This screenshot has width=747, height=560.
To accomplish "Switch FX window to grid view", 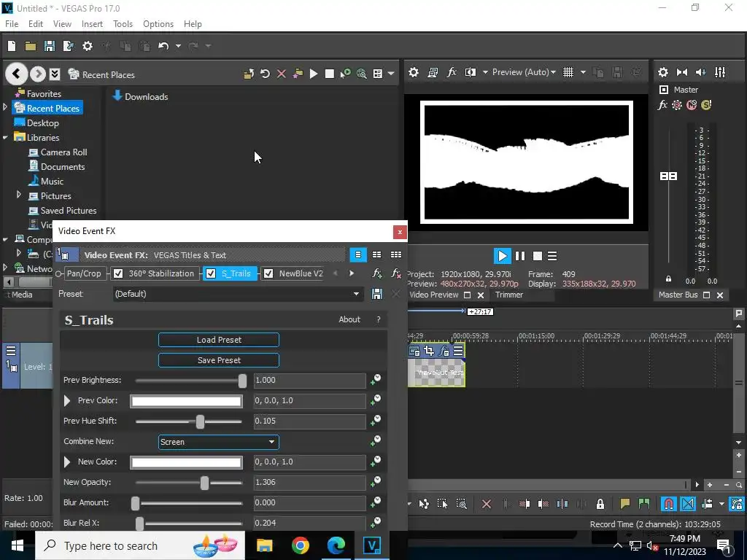I will (396, 254).
